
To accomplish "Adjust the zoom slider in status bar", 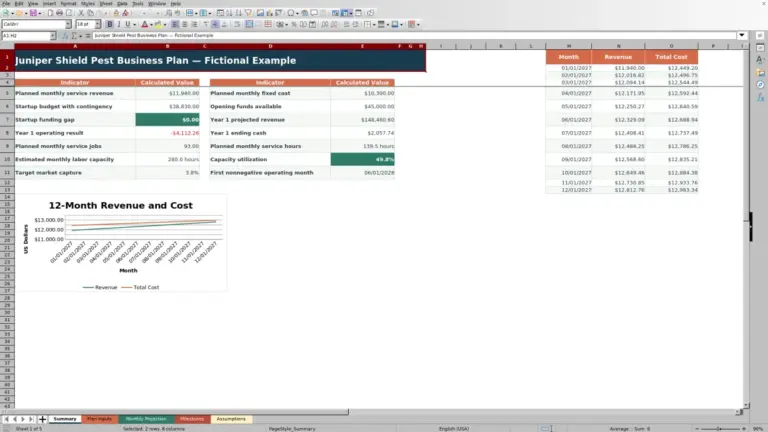I will [x=720, y=429].
